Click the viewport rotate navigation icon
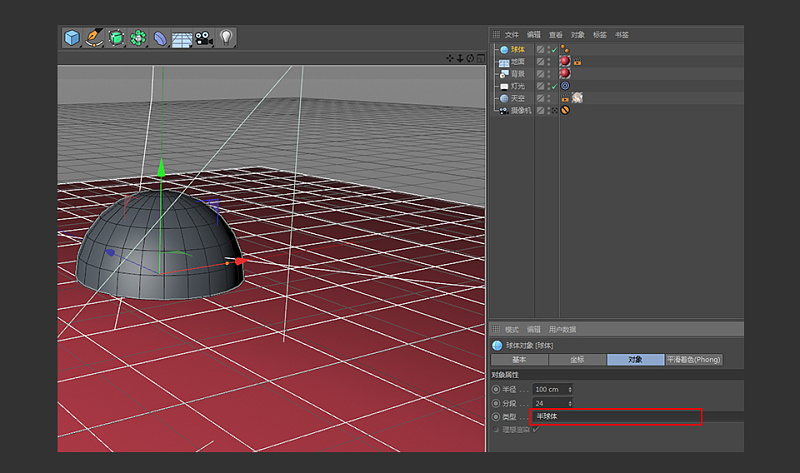Viewport: 800px width, 473px height. click(470, 58)
